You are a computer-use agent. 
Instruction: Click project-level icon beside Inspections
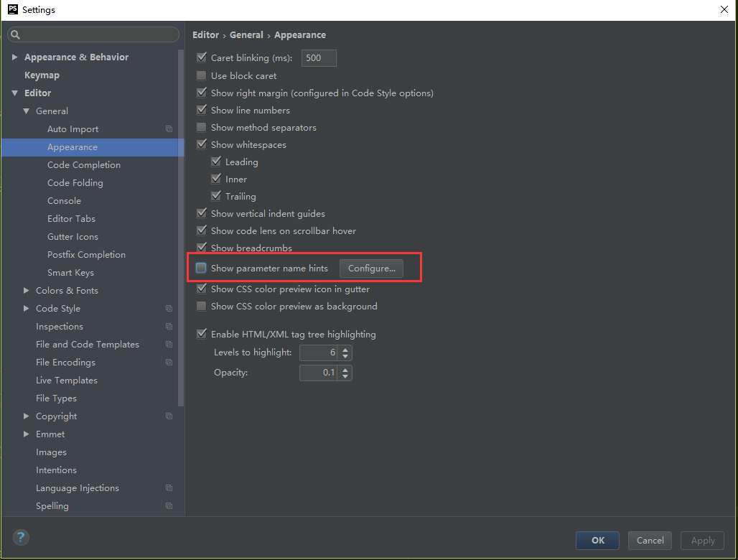point(169,327)
